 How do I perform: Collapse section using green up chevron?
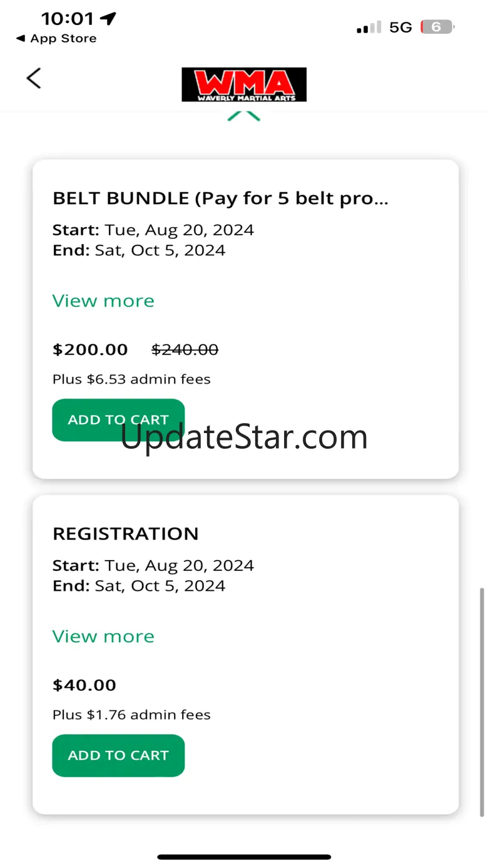pyautogui.click(x=243, y=116)
